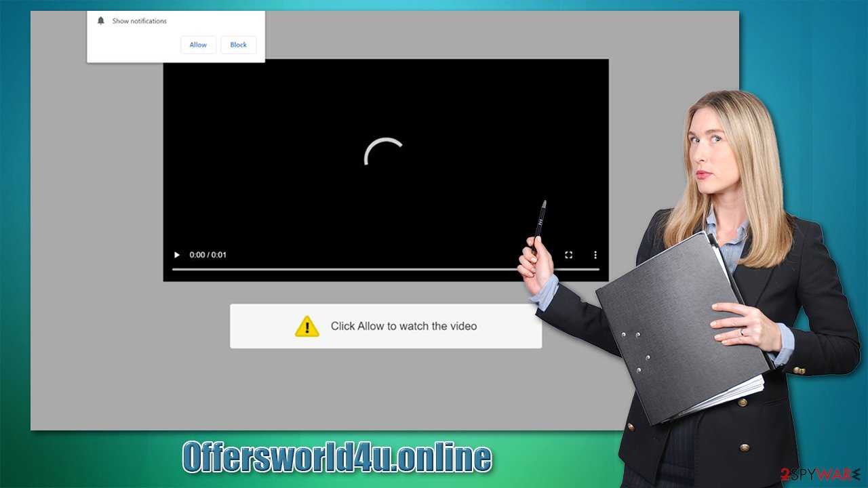Click the 0:00 / 0:01 time display
Screen dimensions: 868x488
208,255
